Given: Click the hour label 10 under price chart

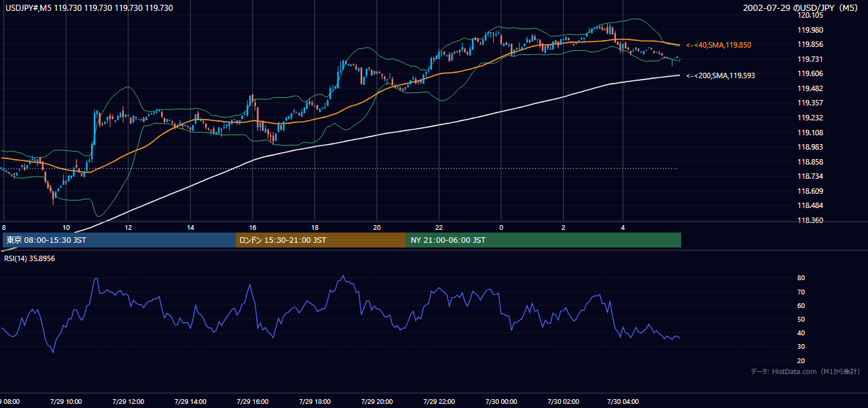Looking at the screenshot, I should [66, 227].
